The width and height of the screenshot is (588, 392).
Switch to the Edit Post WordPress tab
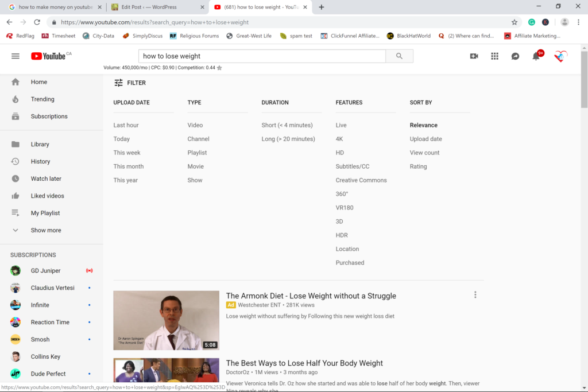[157, 7]
